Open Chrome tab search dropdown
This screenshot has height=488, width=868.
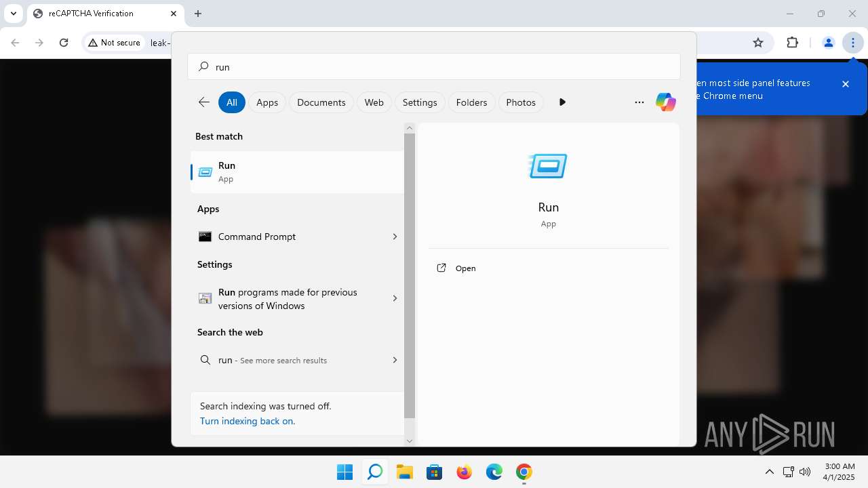point(14,14)
